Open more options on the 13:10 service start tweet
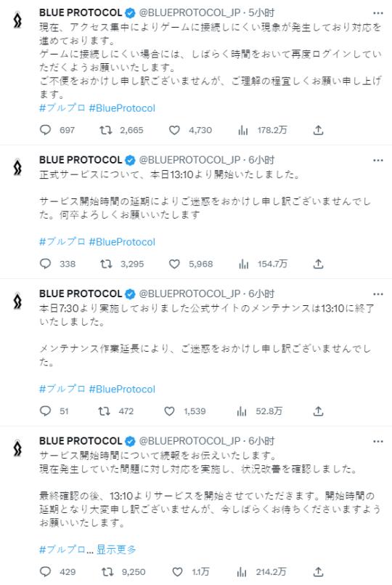This screenshot has width=392, height=585. (377, 160)
